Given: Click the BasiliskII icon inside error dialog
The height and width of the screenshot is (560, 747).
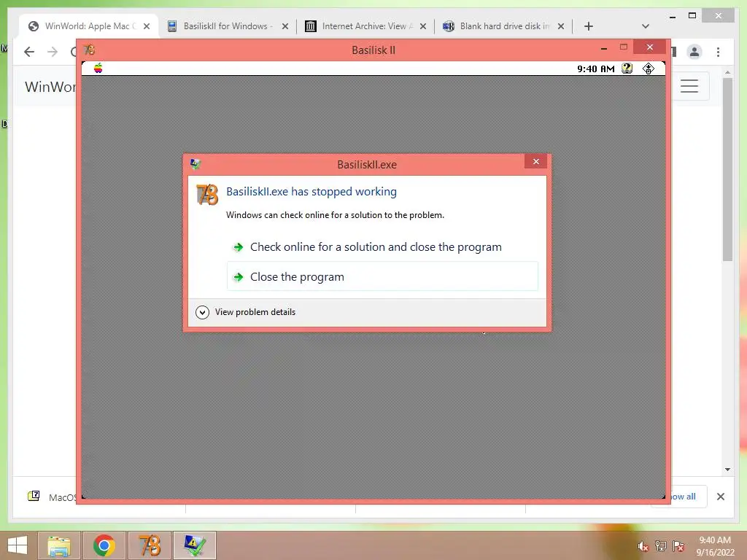Looking at the screenshot, I should pos(207,194).
